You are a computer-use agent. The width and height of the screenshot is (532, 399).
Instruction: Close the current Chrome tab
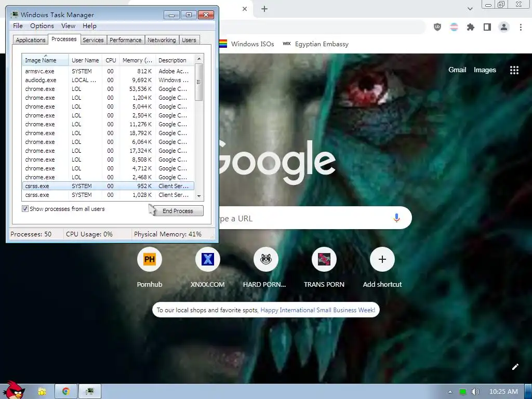[245, 9]
